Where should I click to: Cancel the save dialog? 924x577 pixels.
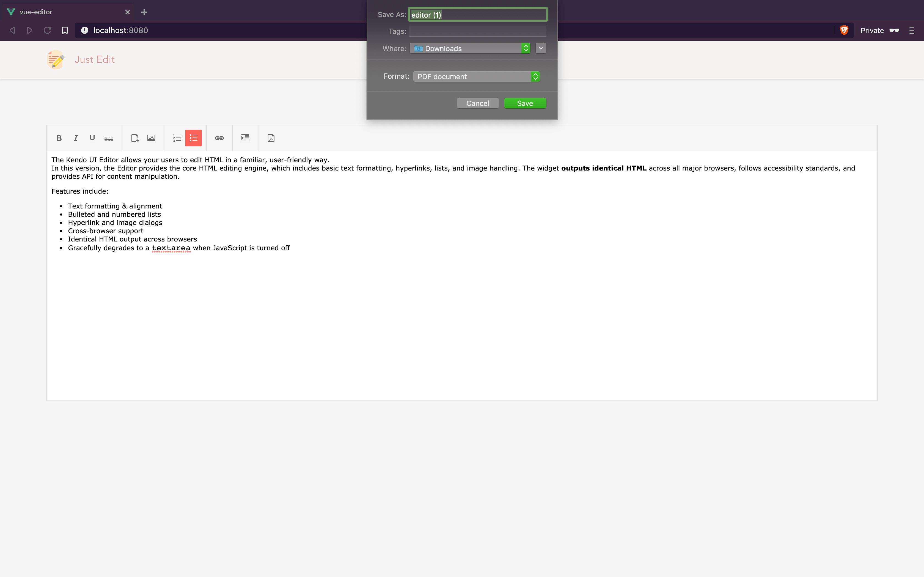(478, 103)
